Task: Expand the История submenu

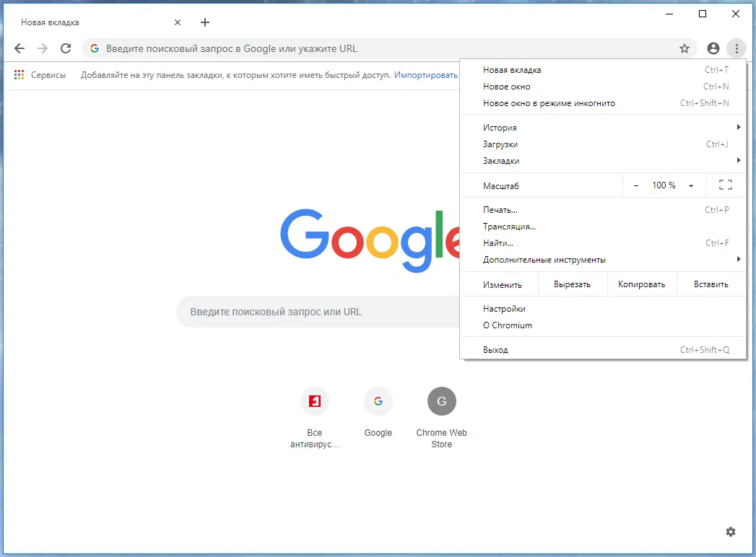Action: coord(603,127)
